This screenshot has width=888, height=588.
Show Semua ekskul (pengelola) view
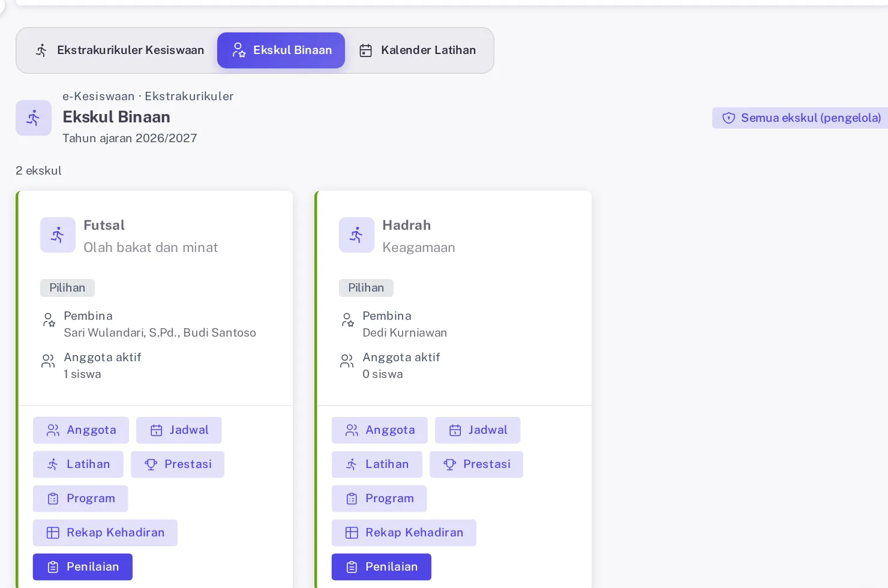click(800, 118)
